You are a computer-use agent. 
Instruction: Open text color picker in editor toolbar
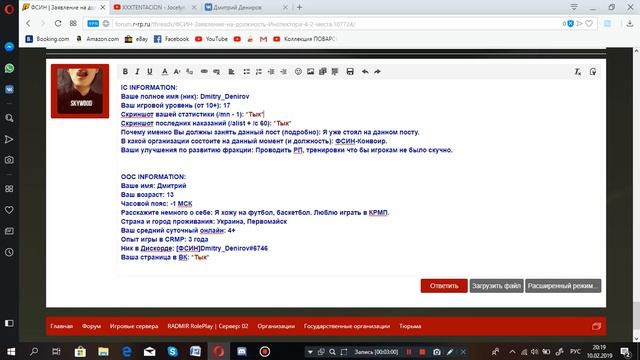[164, 71]
